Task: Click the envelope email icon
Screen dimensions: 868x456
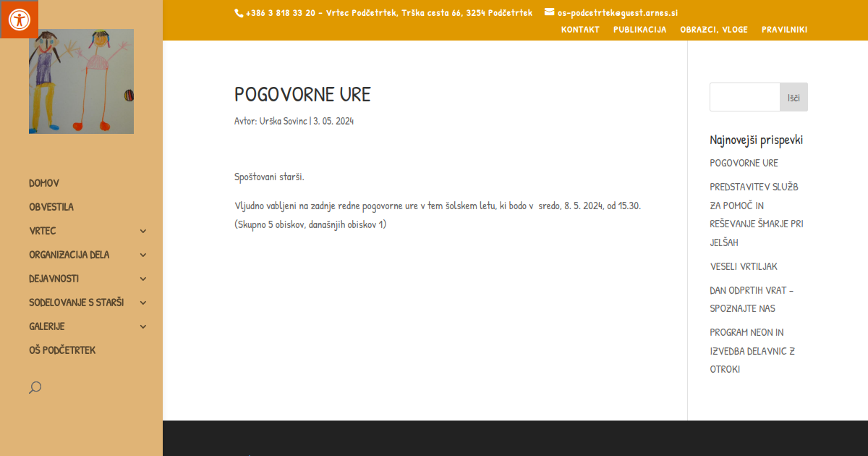Action: tap(549, 12)
